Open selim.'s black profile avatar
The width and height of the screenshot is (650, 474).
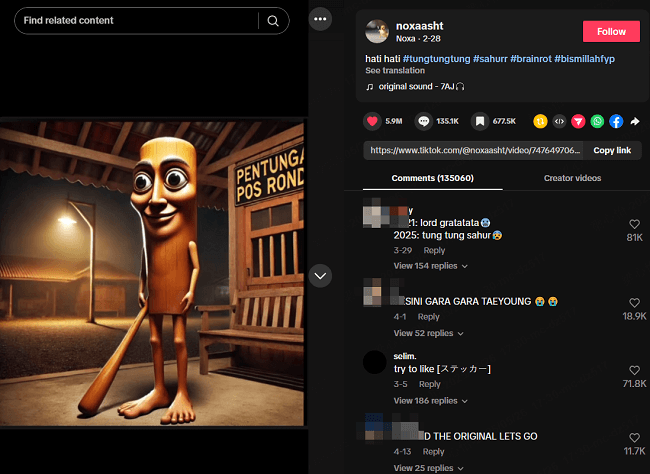[375, 362]
